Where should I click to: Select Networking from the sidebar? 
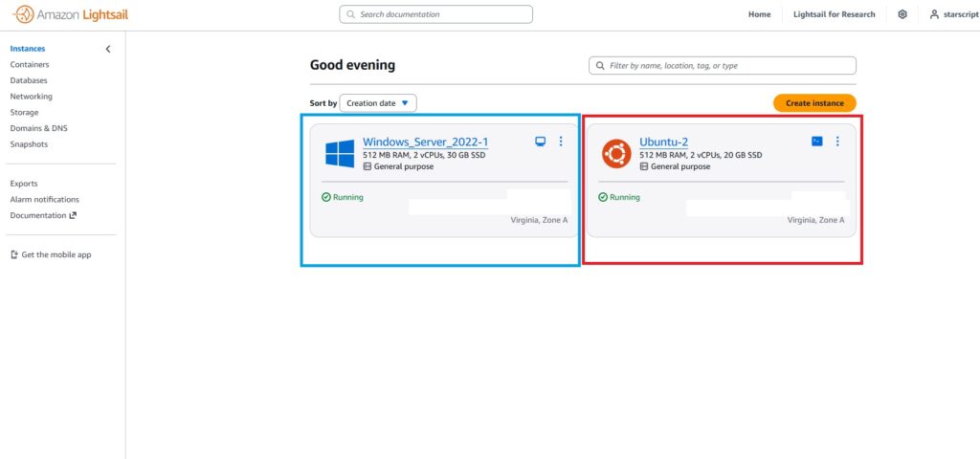(x=32, y=97)
